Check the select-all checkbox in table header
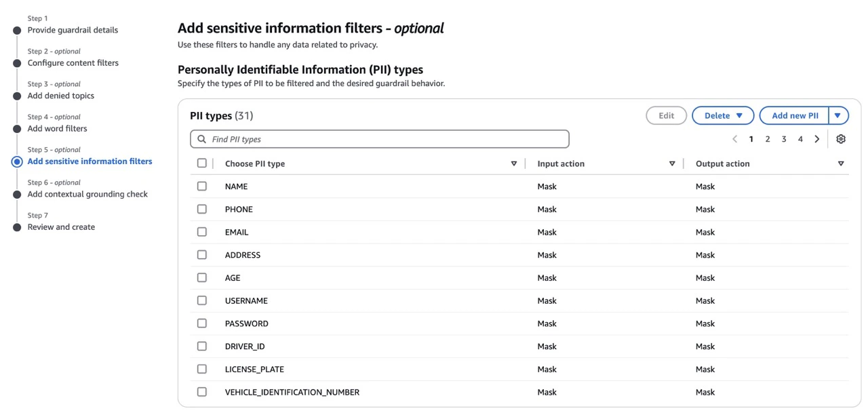Viewport: 868px width, 415px height. click(201, 163)
